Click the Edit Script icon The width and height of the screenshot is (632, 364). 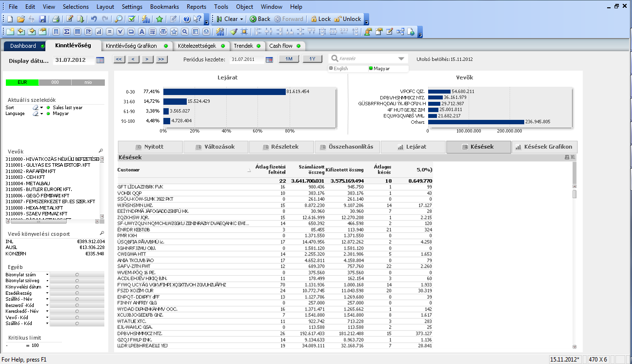click(x=70, y=19)
